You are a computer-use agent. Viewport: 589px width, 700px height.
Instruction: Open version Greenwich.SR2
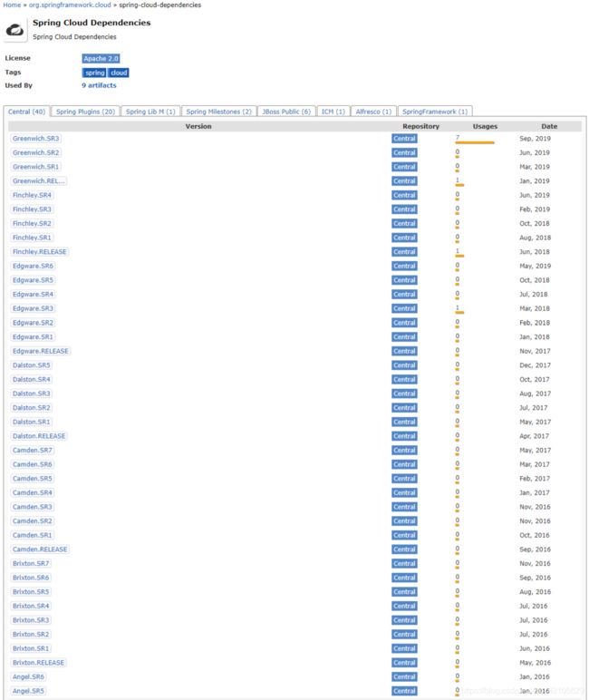coord(35,152)
